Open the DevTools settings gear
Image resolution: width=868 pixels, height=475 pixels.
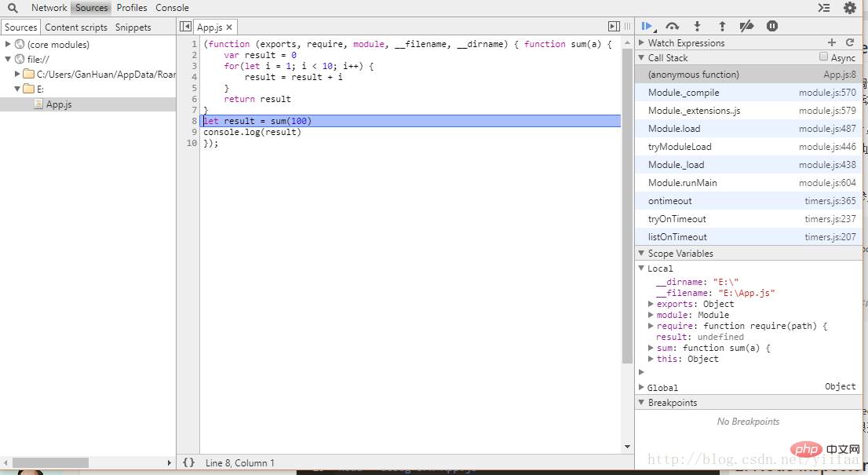pos(849,8)
